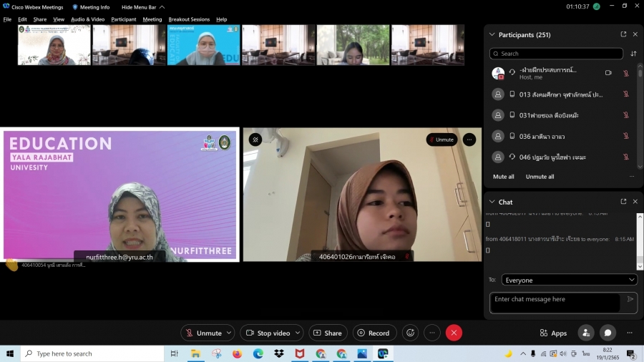Click the send chat message arrow
The image size is (644, 362).
[x=630, y=299]
